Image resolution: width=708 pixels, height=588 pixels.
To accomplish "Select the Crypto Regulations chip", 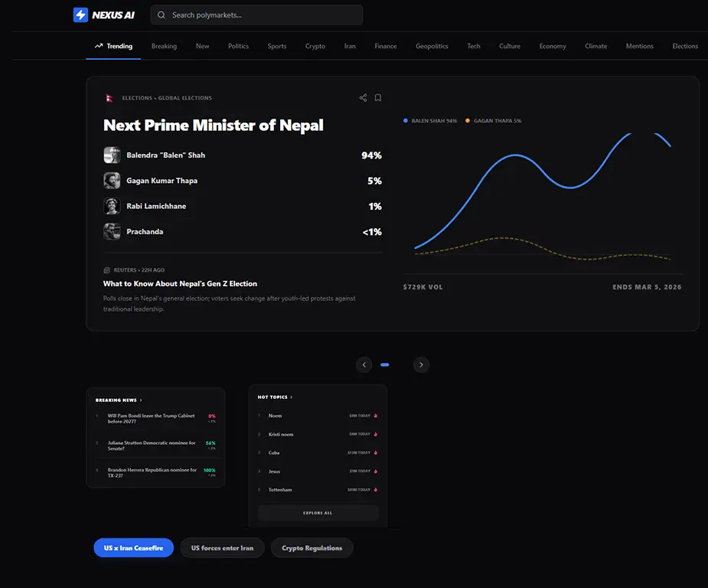I will tap(312, 548).
